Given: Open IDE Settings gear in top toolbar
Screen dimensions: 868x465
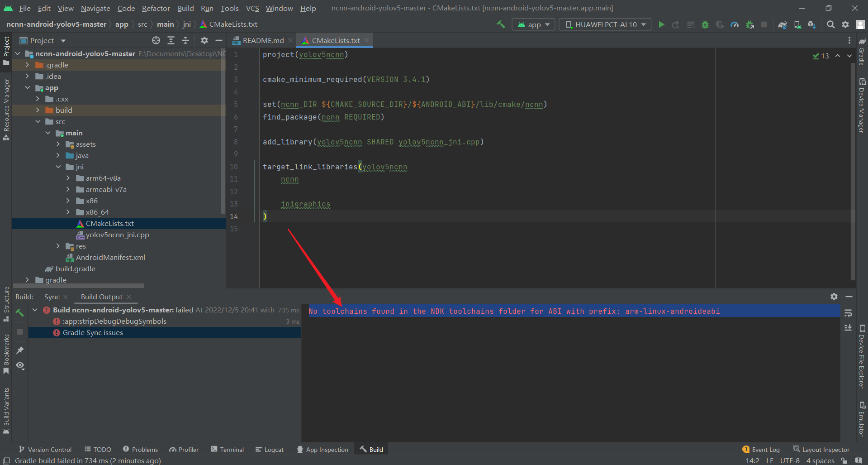Looking at the screenshot, I should tap(845, 24).
